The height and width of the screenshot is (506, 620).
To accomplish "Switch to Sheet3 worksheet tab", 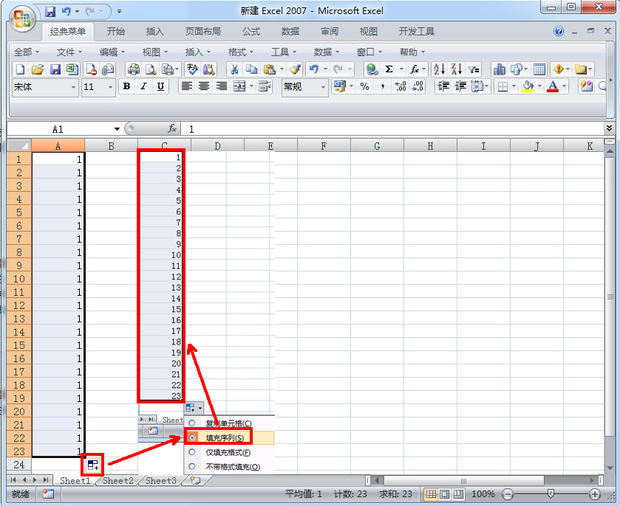I will pos(161,481).
